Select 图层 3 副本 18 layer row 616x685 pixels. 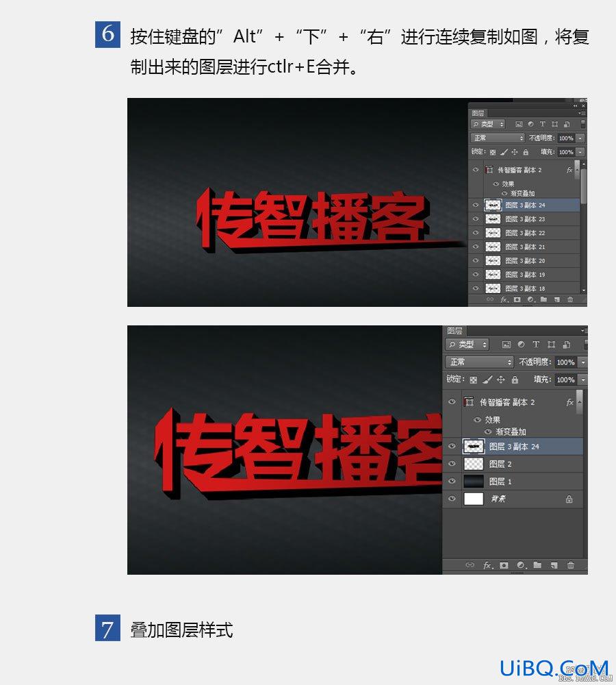tap(524, 288)
